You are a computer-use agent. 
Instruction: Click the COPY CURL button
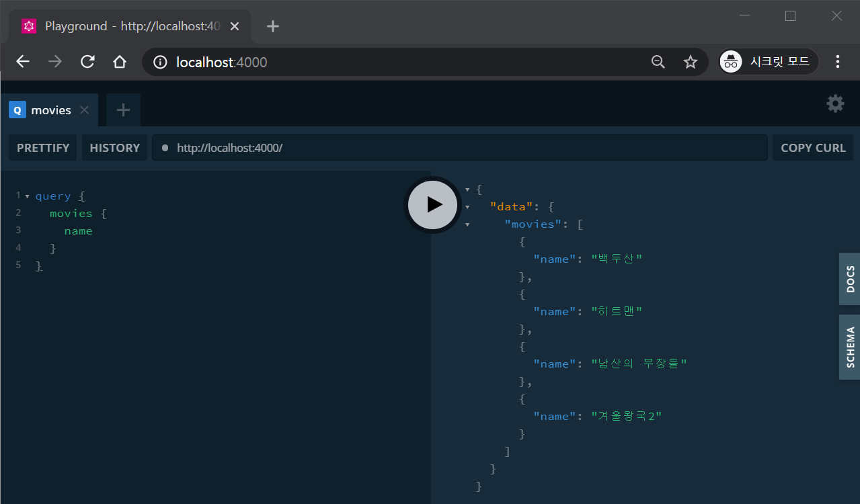click(x=812, y=147)
